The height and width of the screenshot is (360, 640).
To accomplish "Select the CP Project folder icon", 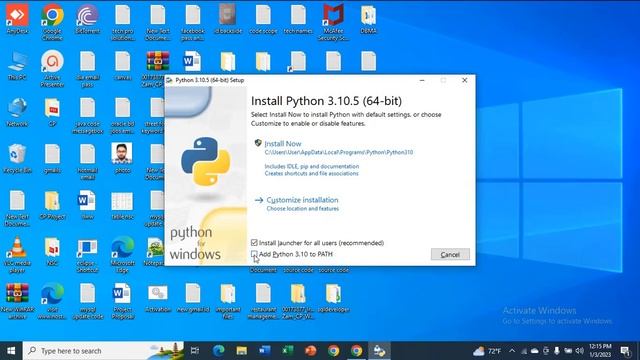I will click(x=52, y=205).
